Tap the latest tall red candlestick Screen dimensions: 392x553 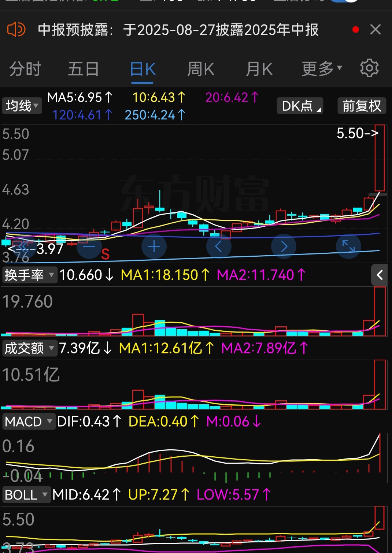click(380, 158)
